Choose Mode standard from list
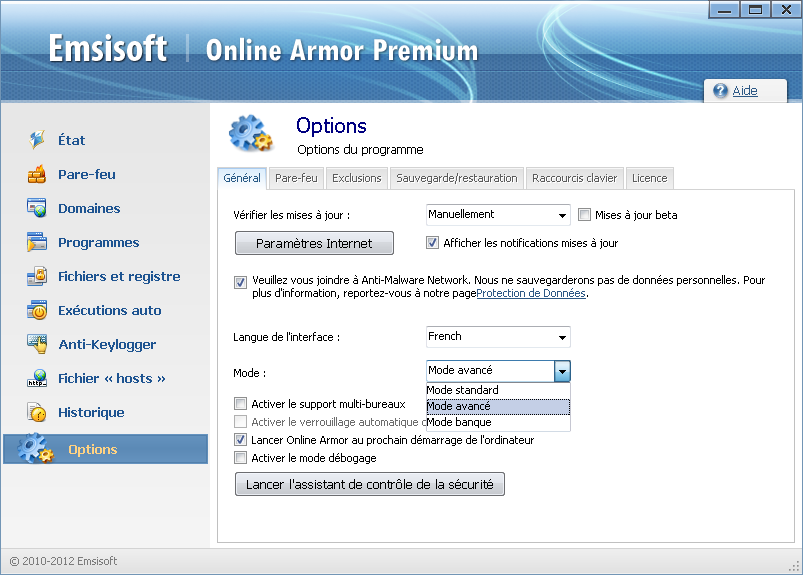The image size is (803, 575). click(x=498, y=390)
